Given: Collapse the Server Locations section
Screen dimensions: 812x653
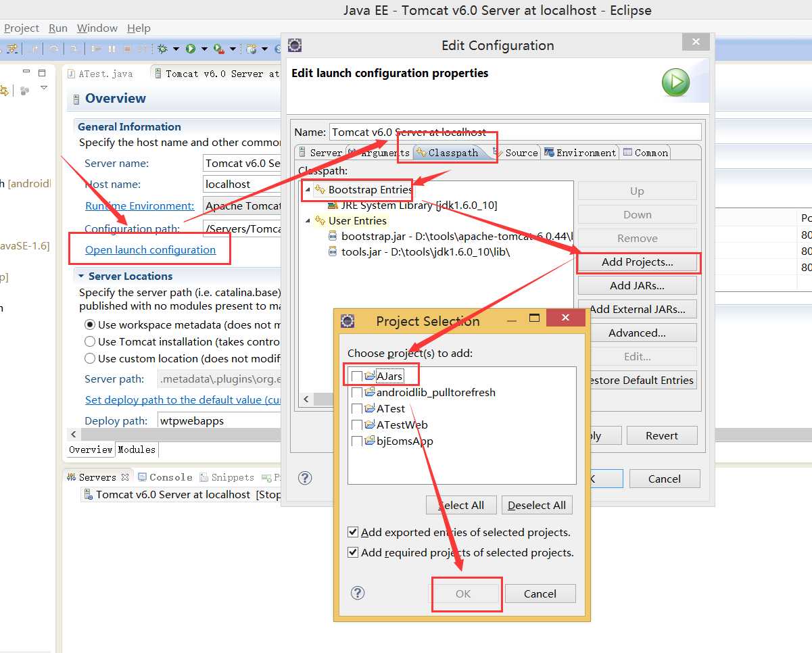Looking at the screenshot, I should click(81, 276).
